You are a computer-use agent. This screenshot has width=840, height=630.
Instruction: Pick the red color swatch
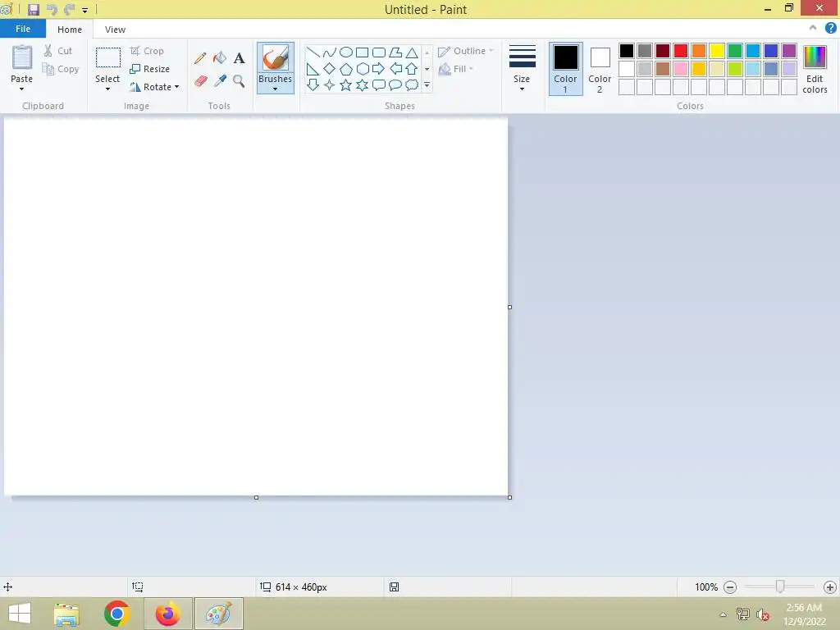click(681, 51)
